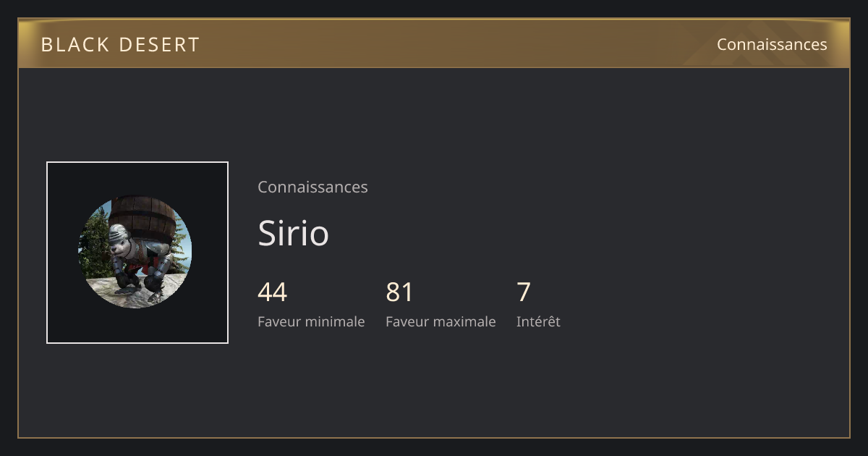Image resolution: width=868 pixels, height=456 pixels.
Task: Select the Connaissances label above Sirio
Action: [312, 187]
